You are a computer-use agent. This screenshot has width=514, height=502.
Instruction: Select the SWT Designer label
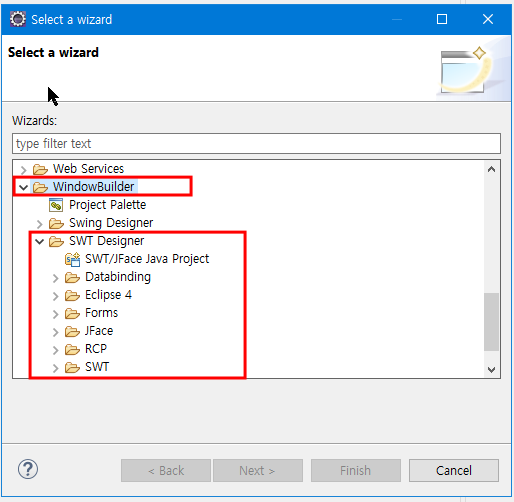106,241
